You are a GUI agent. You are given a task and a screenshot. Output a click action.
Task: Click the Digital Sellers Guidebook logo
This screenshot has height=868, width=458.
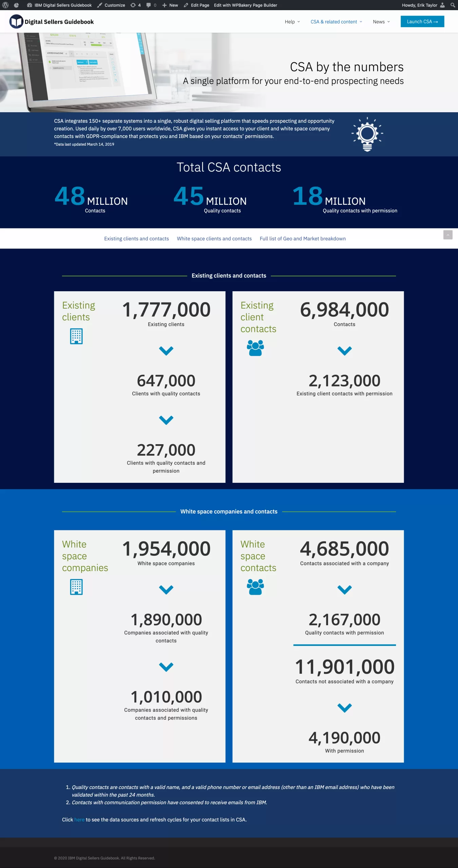click(x=52, y=22)
